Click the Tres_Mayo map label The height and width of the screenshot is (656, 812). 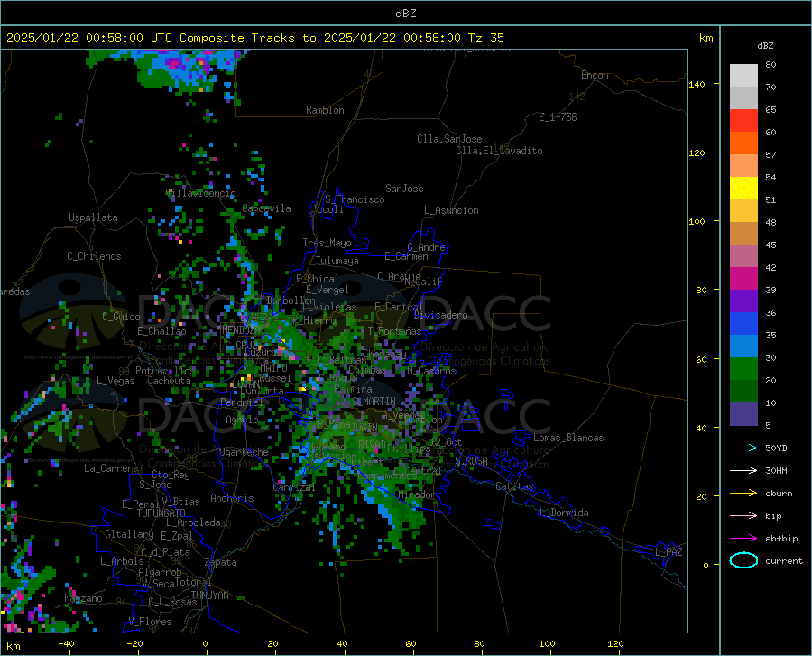[327, 243]
